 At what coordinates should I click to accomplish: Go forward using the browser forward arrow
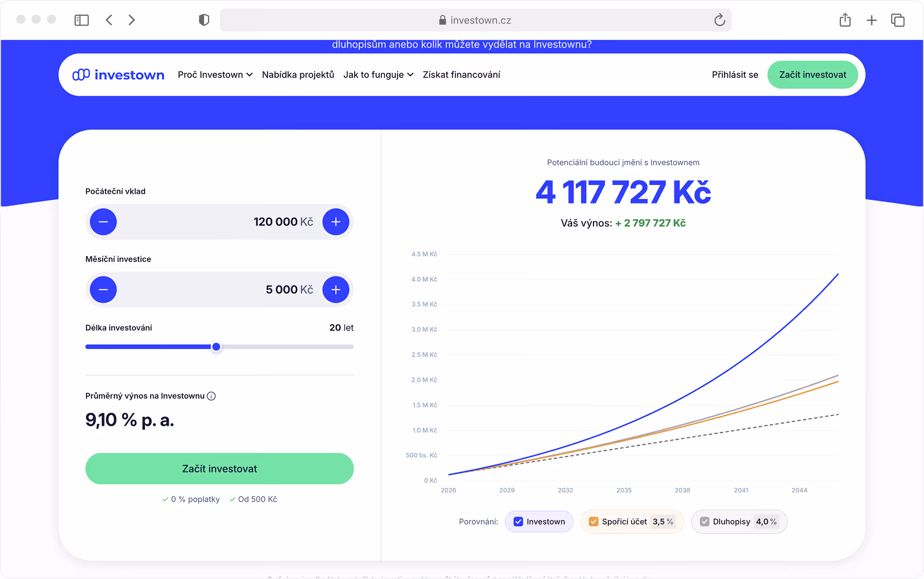click(132, 20)
